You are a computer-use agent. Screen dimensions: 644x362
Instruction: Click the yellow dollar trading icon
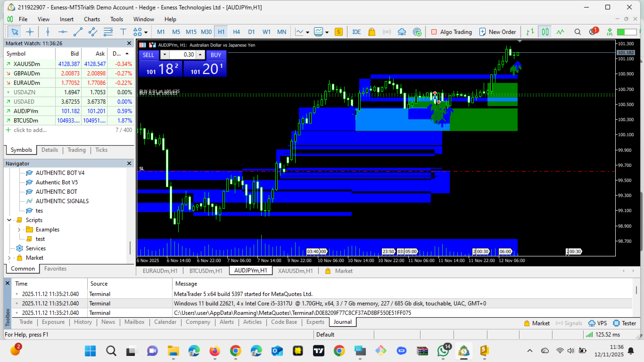coord(339,32)
